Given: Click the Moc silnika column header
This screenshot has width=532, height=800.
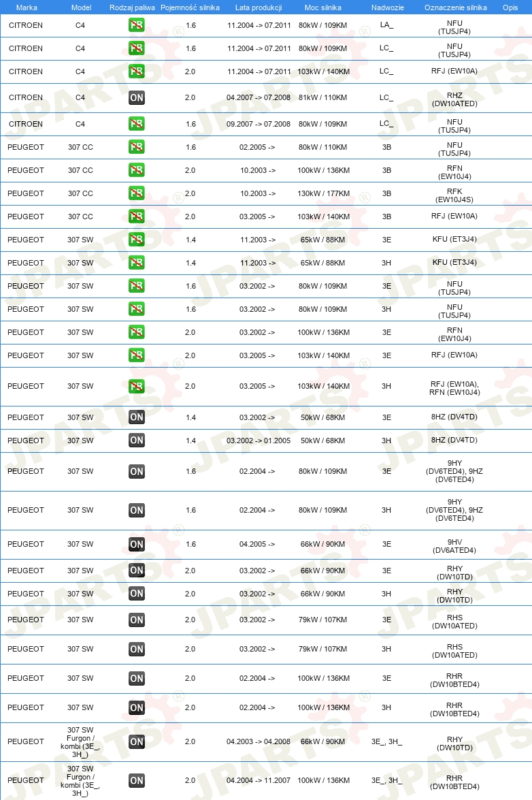Looking at the screenshot, I should point(322,7).
